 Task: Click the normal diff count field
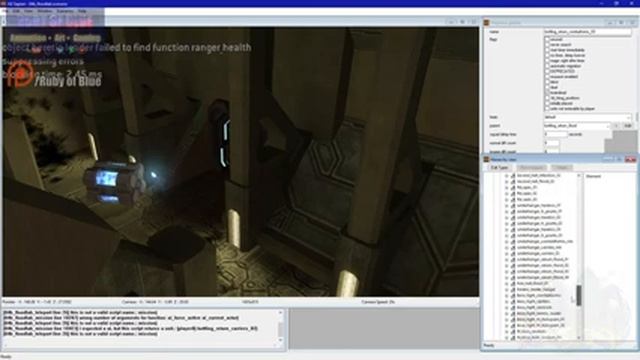point(551,143)
